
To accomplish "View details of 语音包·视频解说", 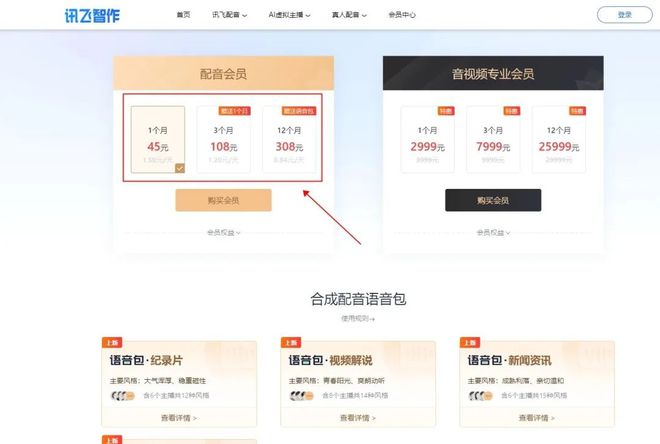I will pyautogui.click(x=358, y=418).
